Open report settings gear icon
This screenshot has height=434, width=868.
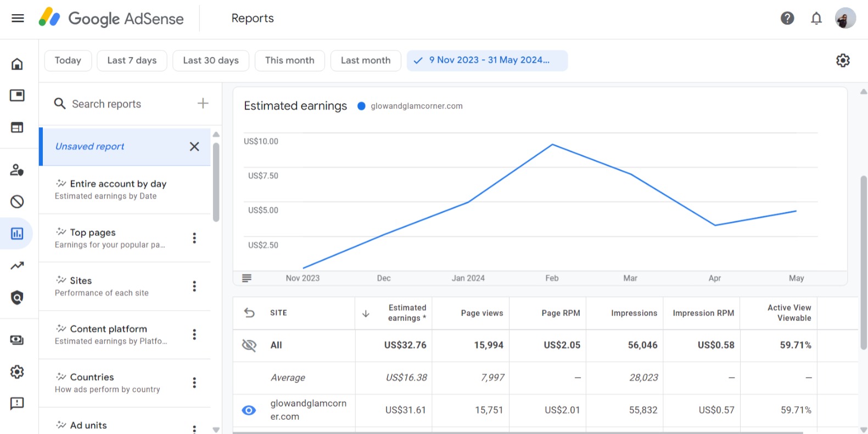[x=843, y=60]
